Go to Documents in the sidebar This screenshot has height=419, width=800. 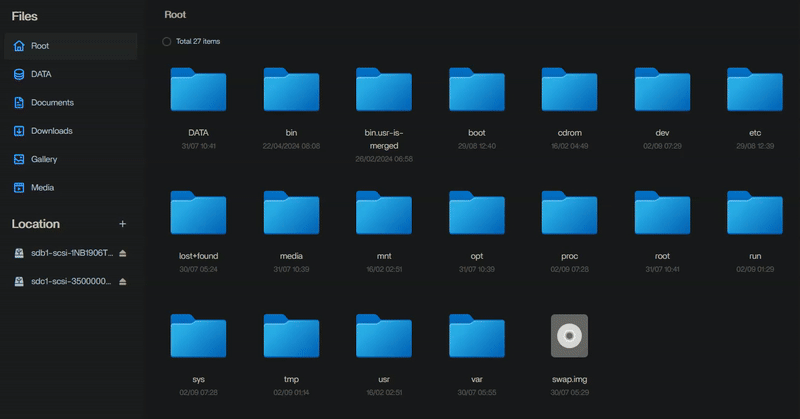coord(52,102)
